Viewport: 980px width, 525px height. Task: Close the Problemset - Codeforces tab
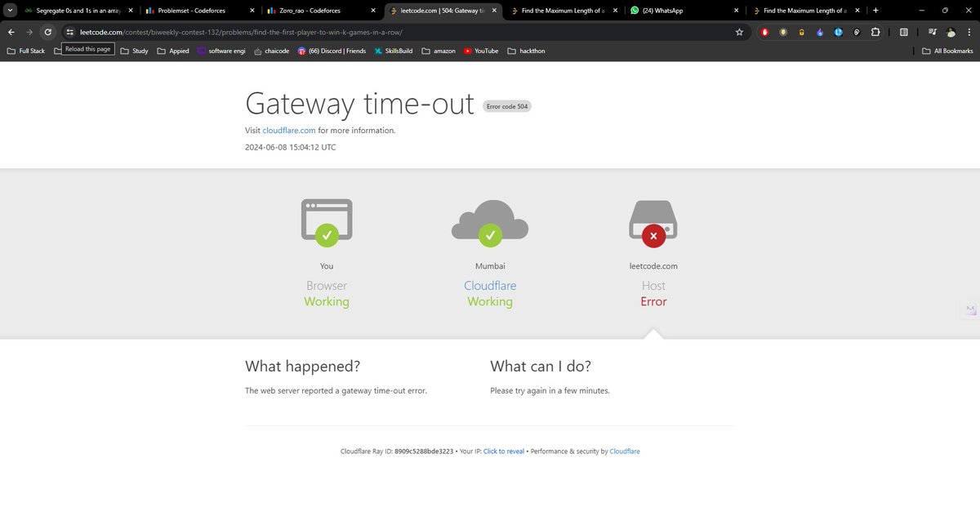[x=252, y=11]
